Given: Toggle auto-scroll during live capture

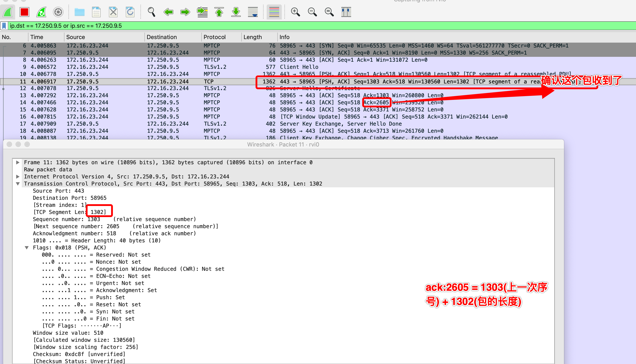Looking at the screenshot, I should coord(253,12).
